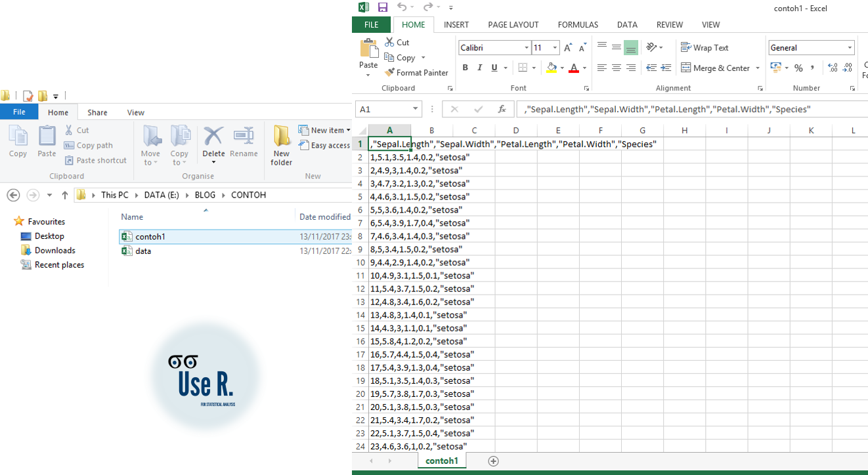The width and height of the screenshot is (868, 475).
Task: Select the data file in File Explorer
Action: click(x=141, y=250)
